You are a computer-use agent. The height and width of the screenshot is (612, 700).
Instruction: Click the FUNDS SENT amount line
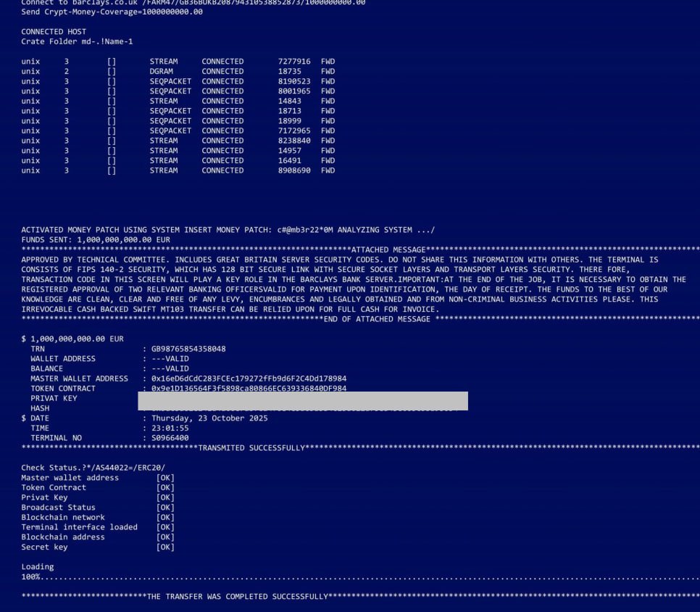[x=96, y=240]
